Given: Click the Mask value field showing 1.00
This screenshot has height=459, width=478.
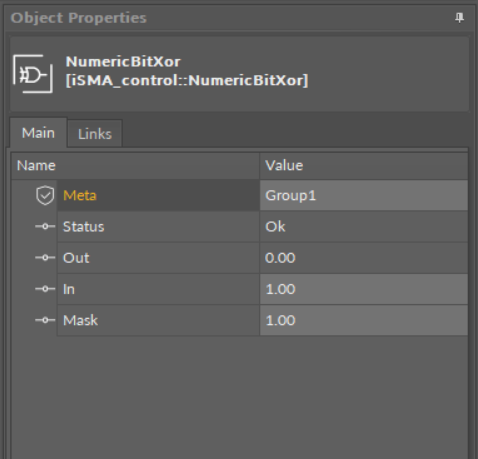Looking at the screenshot, I should (364, 320).
